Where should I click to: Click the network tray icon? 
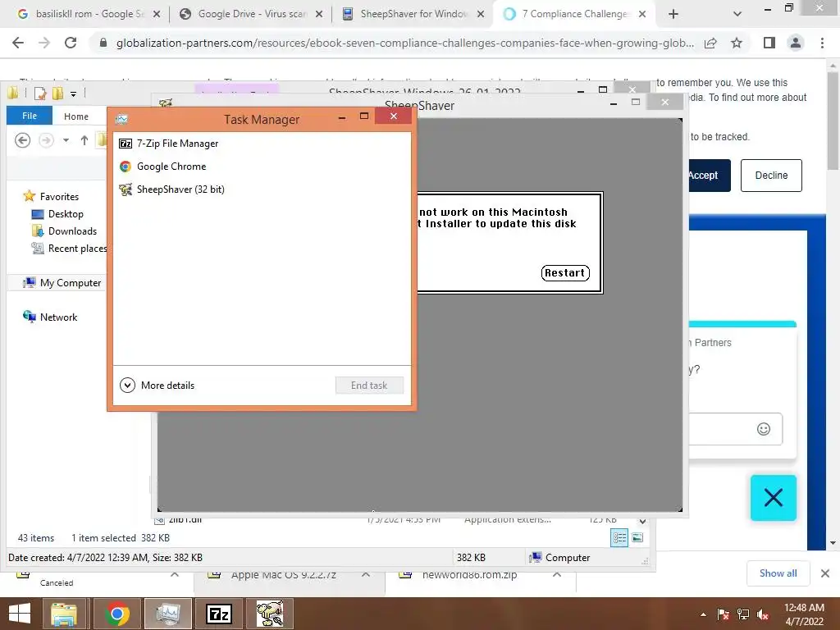coord(743,614)
